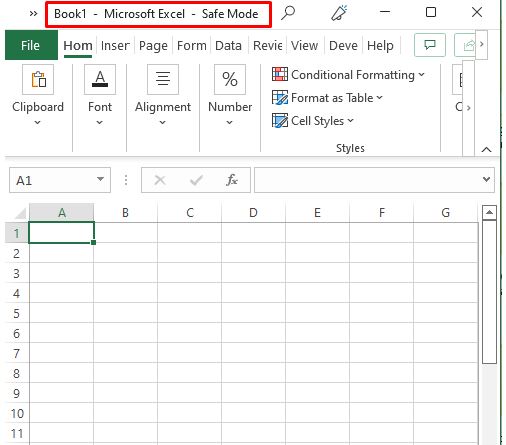Image resolution: width=506 pixels, height=445 pixels.
Task: Click the vertical scrollbar up arrow
Action: 489,213
